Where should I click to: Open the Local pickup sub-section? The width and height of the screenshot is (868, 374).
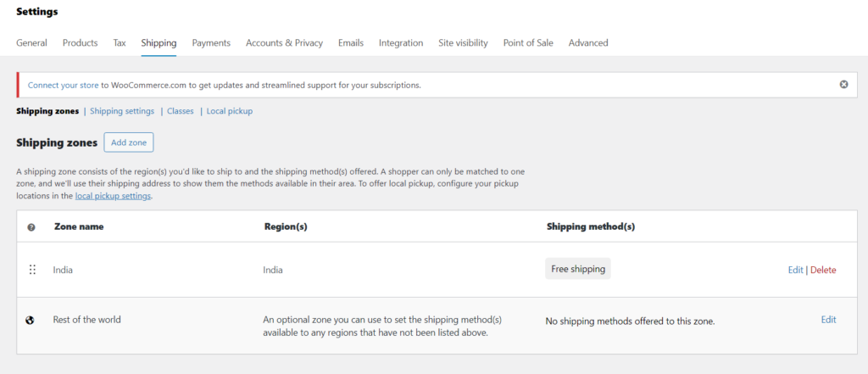click(x=230, y=111)
